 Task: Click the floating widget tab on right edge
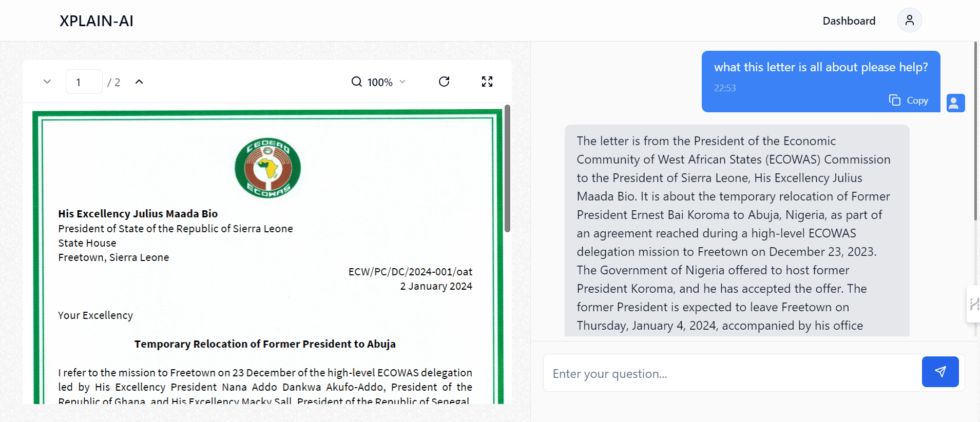973,304
